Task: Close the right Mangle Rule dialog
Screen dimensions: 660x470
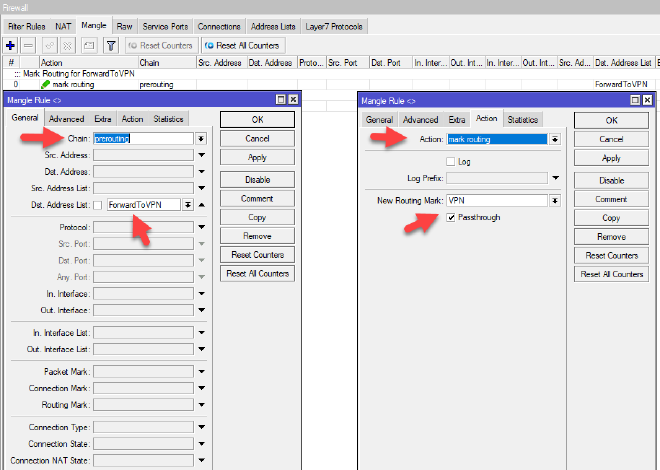Action: pos(649,101)
